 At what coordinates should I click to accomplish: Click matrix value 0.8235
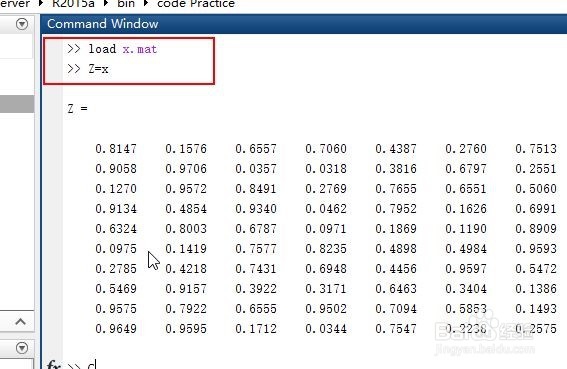tap(326, 249)
